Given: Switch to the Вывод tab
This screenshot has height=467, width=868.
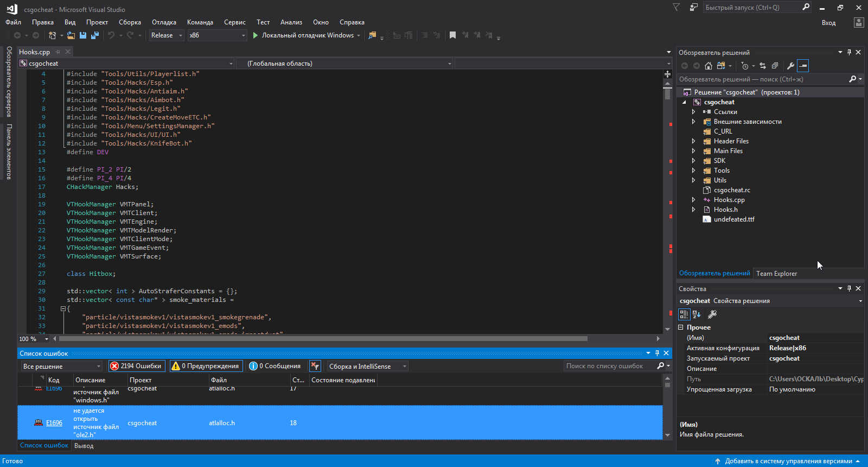Looking at the screenshot, I should 84,446.
